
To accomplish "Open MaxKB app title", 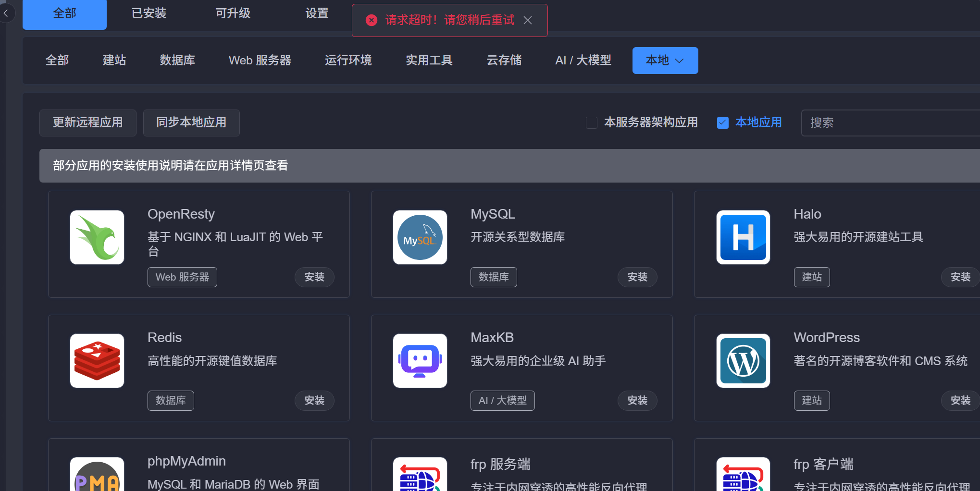I will click(x=492, y=338).
